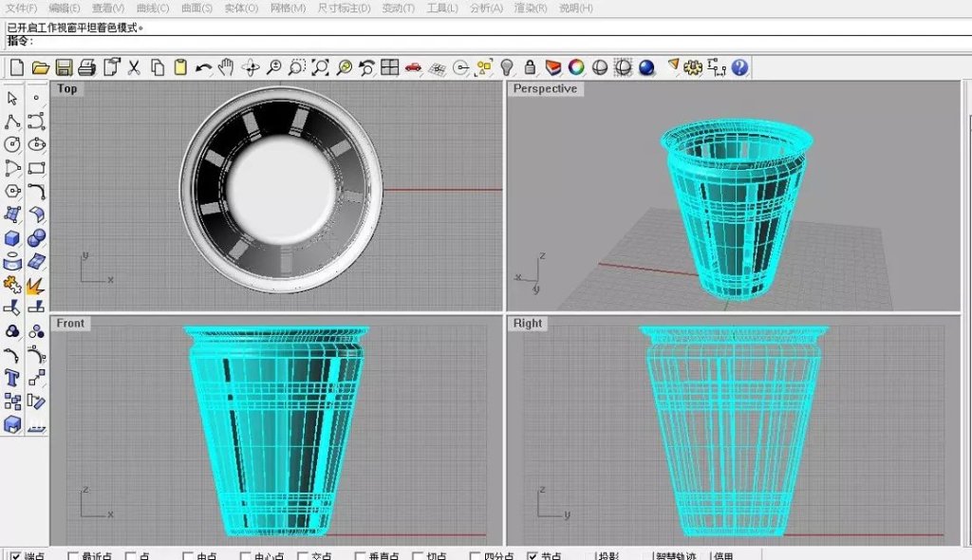The image size is (972, 560).
Task: Open the color wheel object properties icon
Action: 576,67
